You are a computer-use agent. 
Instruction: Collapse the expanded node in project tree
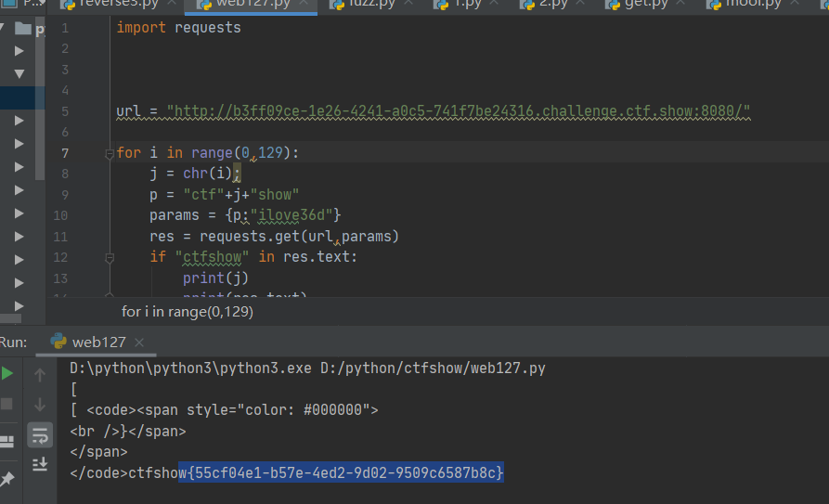(19, 73)
